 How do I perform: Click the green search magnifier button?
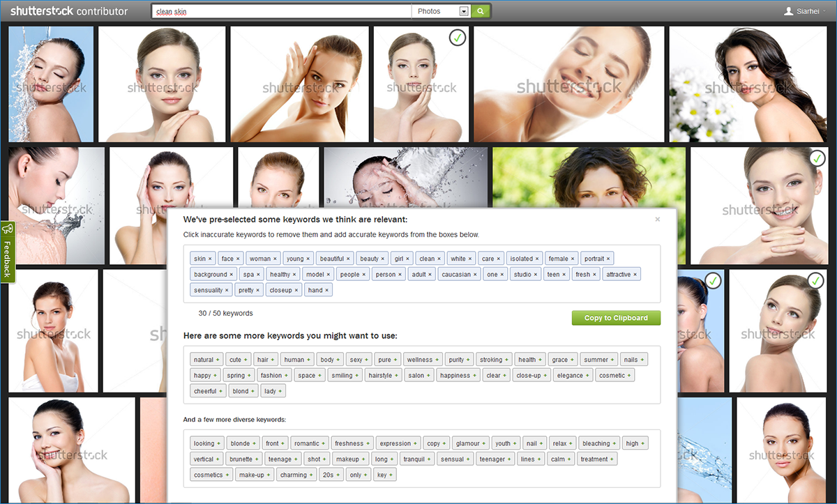click(x=480, y=11)
